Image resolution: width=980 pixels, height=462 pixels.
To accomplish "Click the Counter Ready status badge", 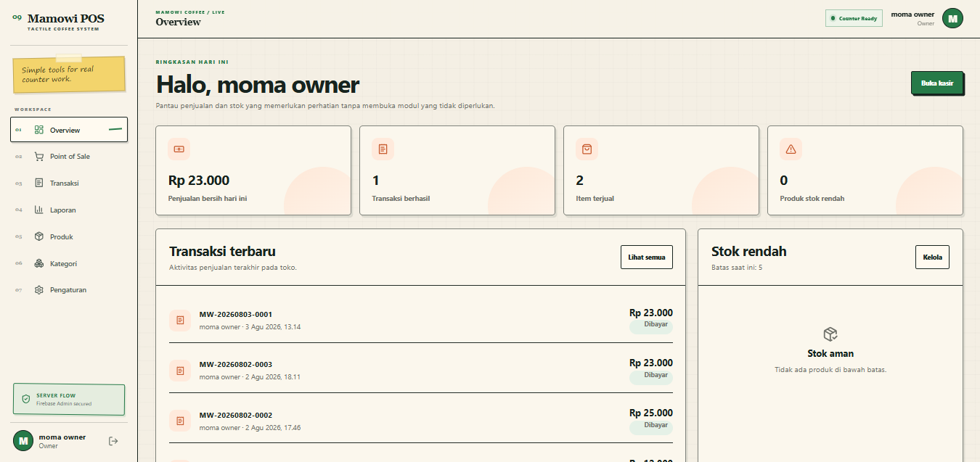I will tap(854, 19).
